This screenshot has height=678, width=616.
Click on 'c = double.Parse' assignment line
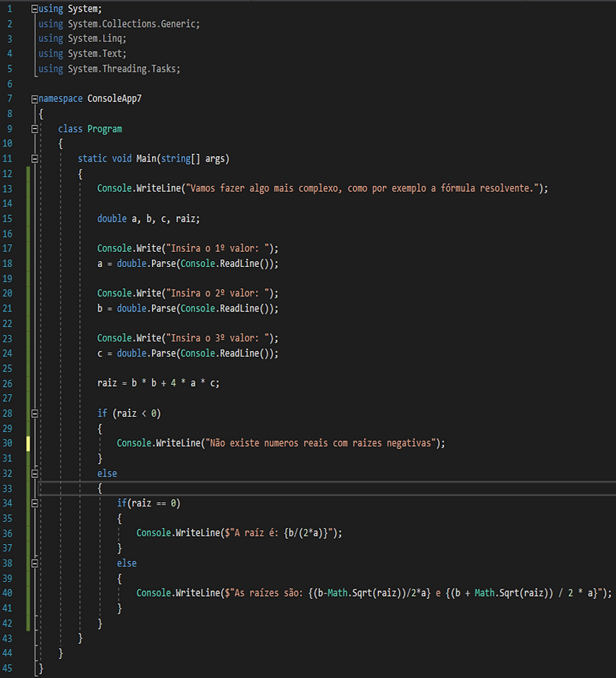(187, 353)
